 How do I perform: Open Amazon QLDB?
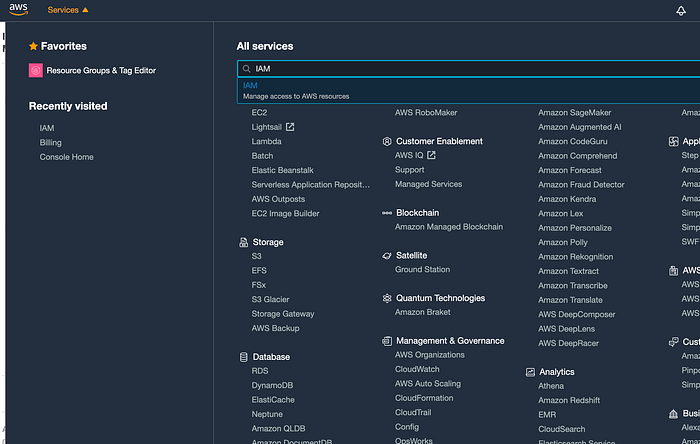pos(278,429)
